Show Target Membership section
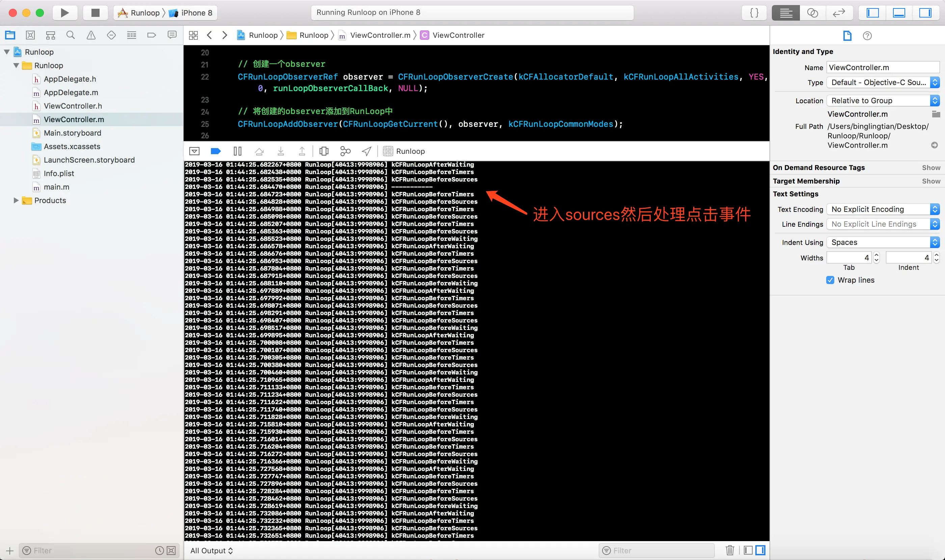 [x=930, y=181]
